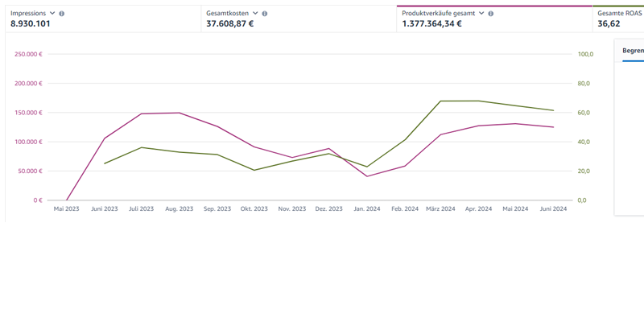Click the green ROAS line point at März 2024
Image resolution: width=644 pixels, height=322 pixels.
pos(441,101)
